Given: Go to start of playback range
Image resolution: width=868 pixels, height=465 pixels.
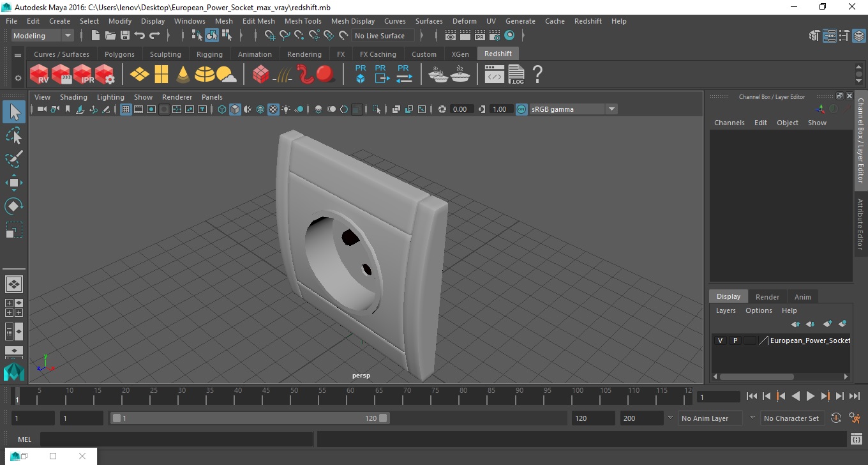Looking at the screenshot, I should (752, 396).
